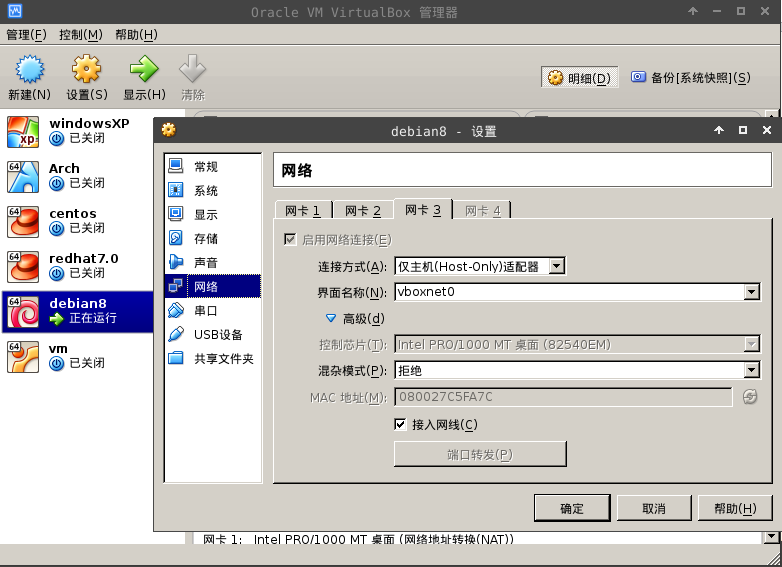Open 控制芯片(T) adapter type dropdown

click(x=751, y=344)
